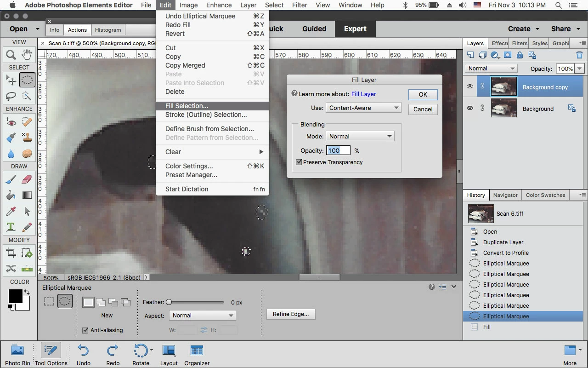588x368 pixels.
Task: Hide the Background layer
Action: pos(470,108)
